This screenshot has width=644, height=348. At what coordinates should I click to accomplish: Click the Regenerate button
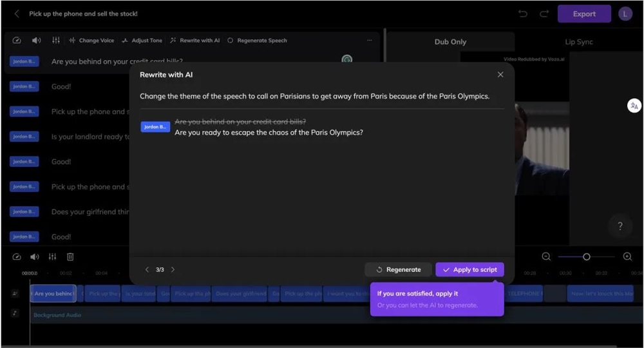[398, 269]
